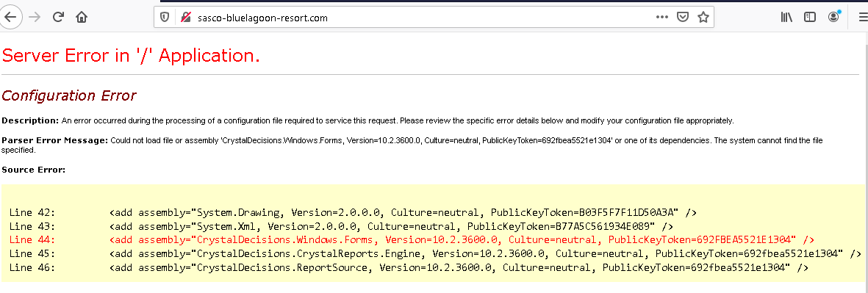The height and width of the screenshot is (293, 868).
Task: Click the 'Parser Error Message:' label
Action: (x=55, y=140)
